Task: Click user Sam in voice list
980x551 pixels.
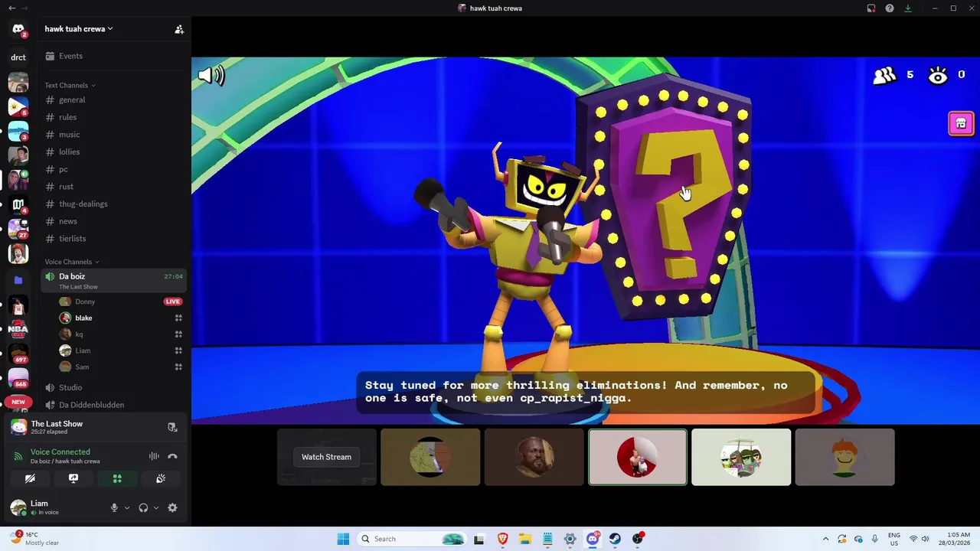Action: click(121, 367)
